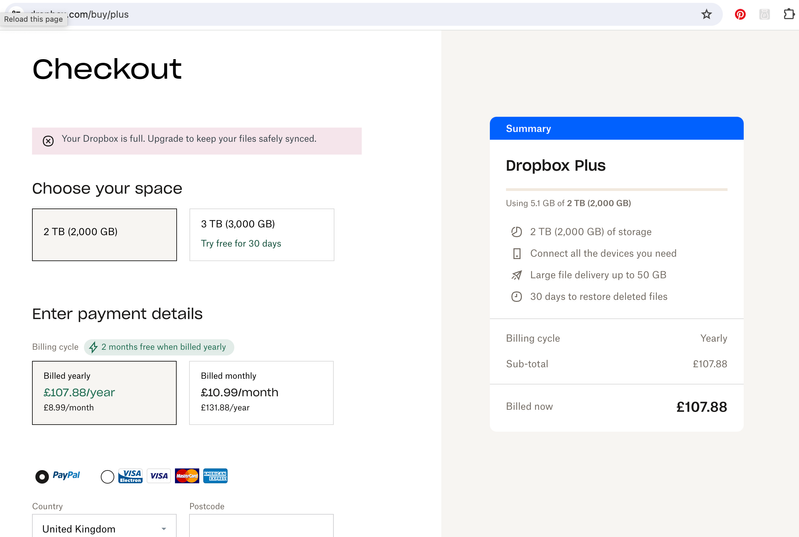The width and height of the screenshot is (799, 537).
Task: Click the American Express card logo
Action: point(215,476)
